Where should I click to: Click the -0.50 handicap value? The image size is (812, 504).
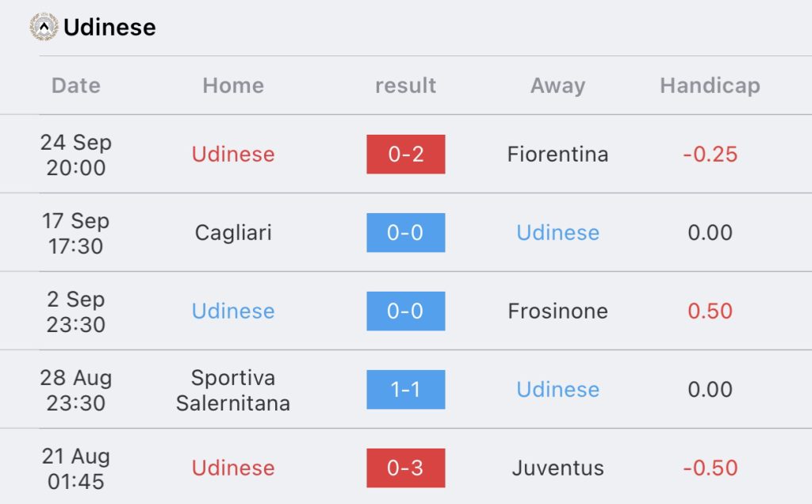[710, 468]
